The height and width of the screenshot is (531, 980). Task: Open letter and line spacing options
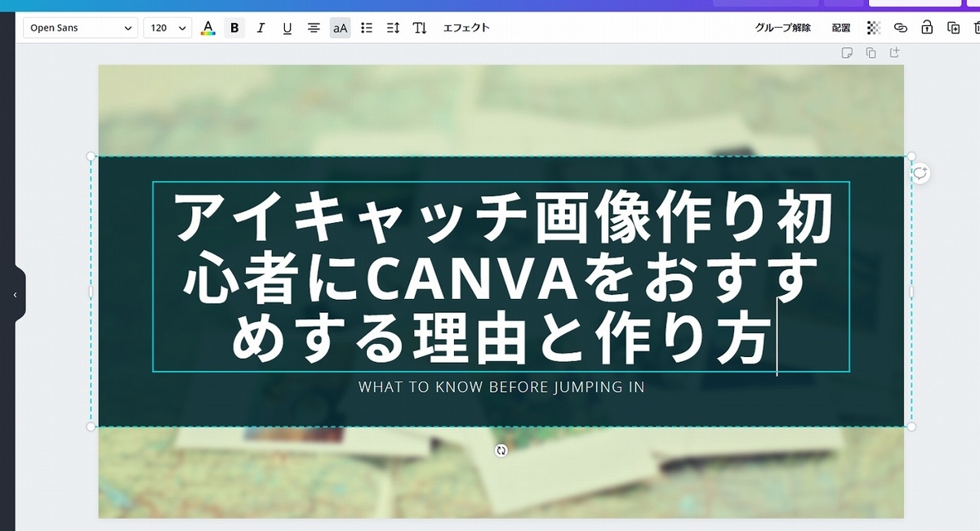393,28
